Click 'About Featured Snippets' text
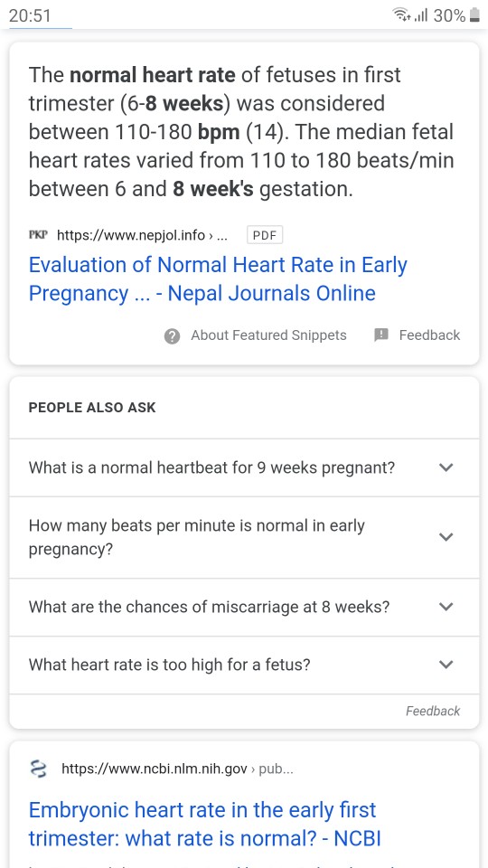This screenshot has width=488, height=868. [269, 335]
